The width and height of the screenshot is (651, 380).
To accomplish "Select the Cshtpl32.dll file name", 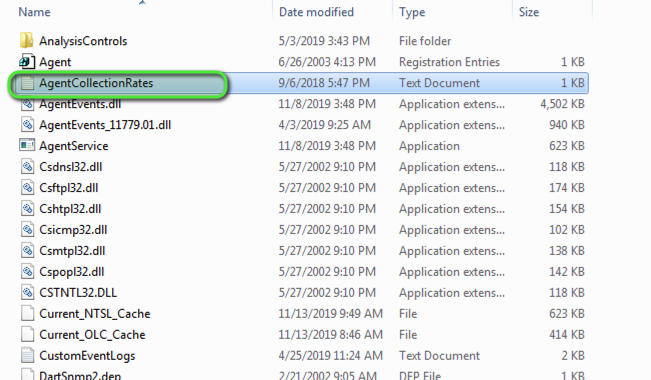I will coord(70,208).
